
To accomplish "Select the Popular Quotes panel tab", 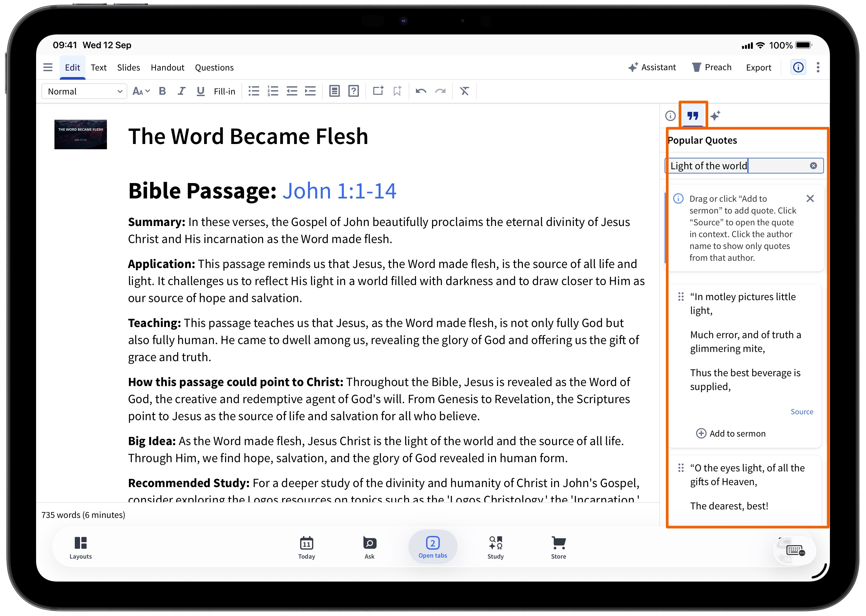I will pos(693,116).
